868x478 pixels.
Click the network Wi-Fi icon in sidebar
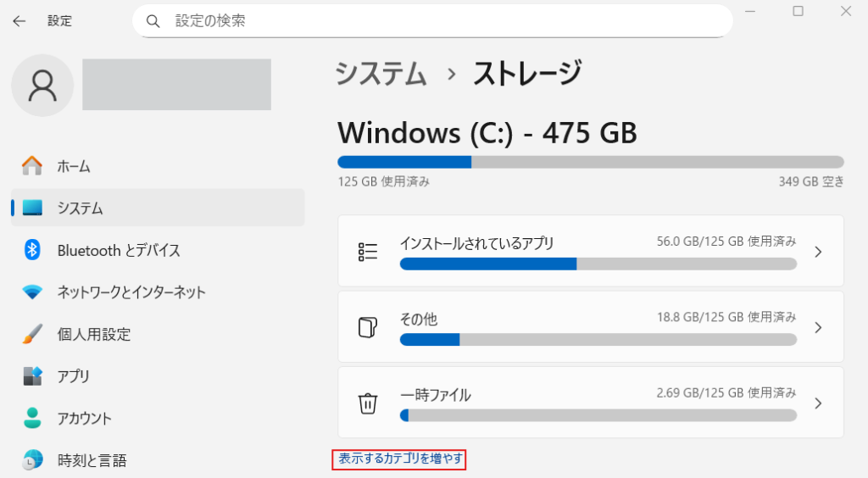[32, 292]
